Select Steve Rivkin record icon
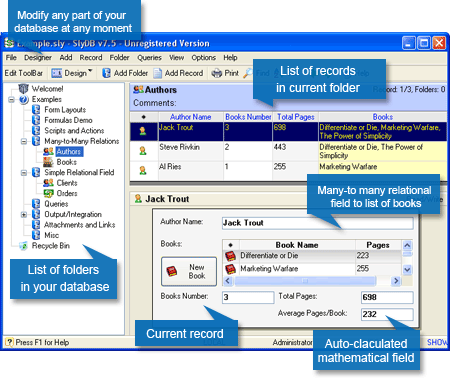The height and width of the screenshot is (378, 450). tap(143, 151)
